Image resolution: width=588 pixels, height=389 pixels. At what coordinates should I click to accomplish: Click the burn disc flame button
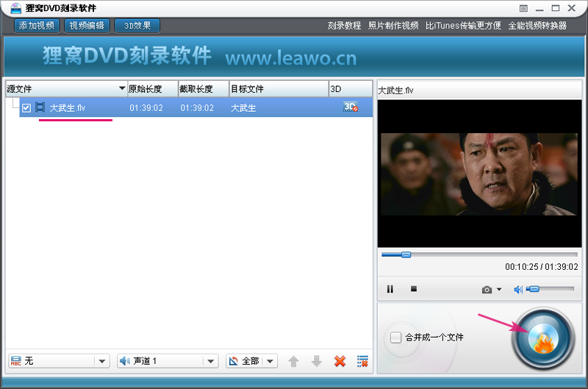click(x=543, y=338)
